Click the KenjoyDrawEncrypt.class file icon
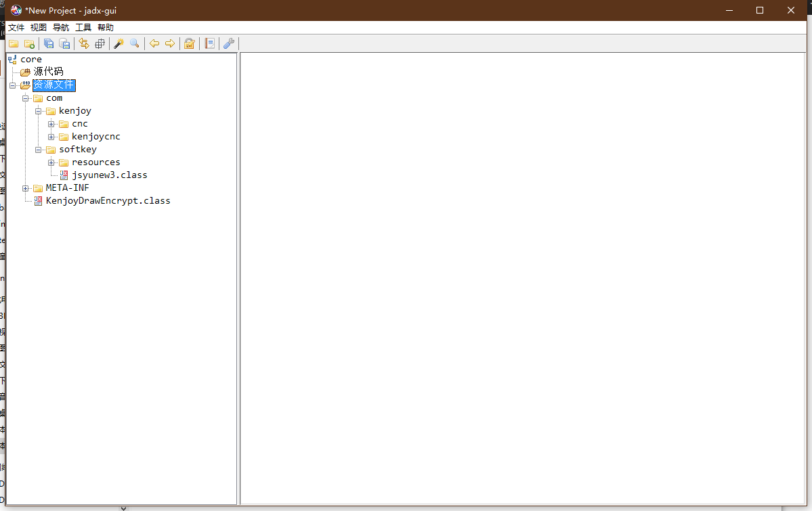 [x=38, y=201]
